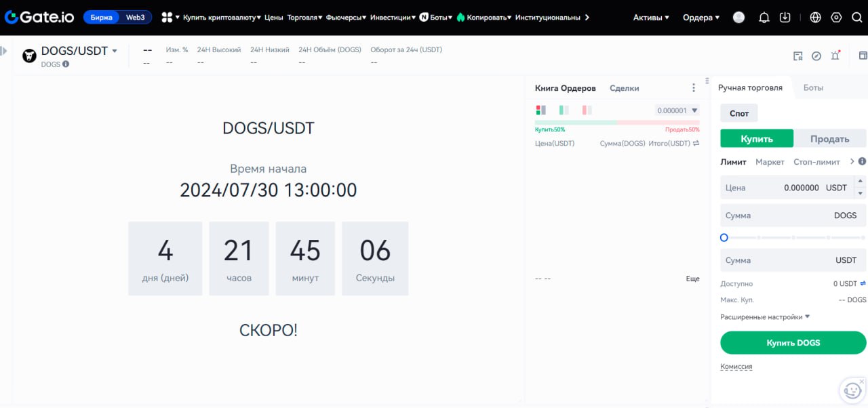
Task: Click the DOGS coin logo icon
Action: coord(29,56)
